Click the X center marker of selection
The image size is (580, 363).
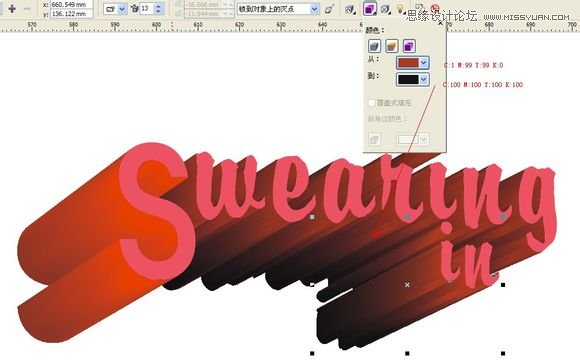click(407, 285)
